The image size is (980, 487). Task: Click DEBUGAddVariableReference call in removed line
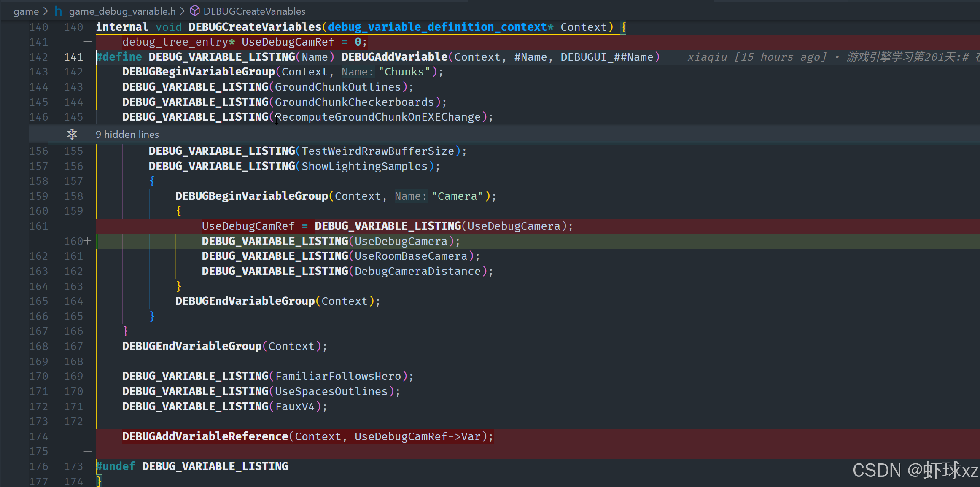[205, 436]
